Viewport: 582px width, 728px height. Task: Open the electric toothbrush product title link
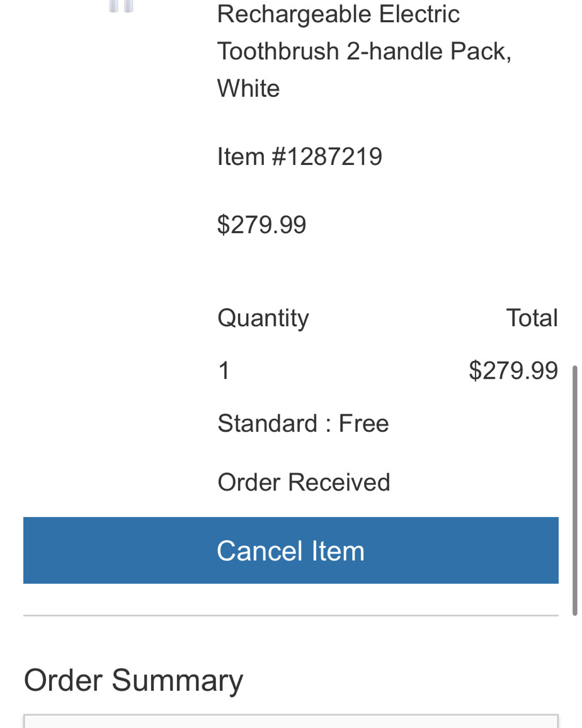pos(364,51)
